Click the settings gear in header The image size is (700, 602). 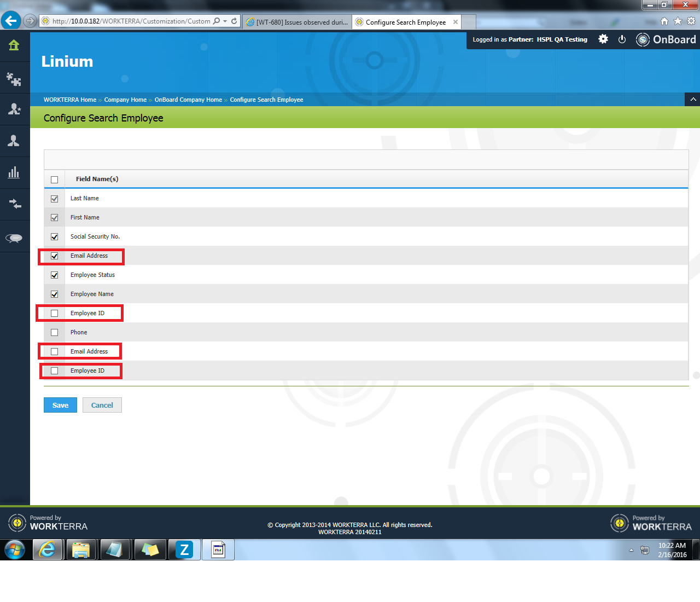(x=603, y=39)
